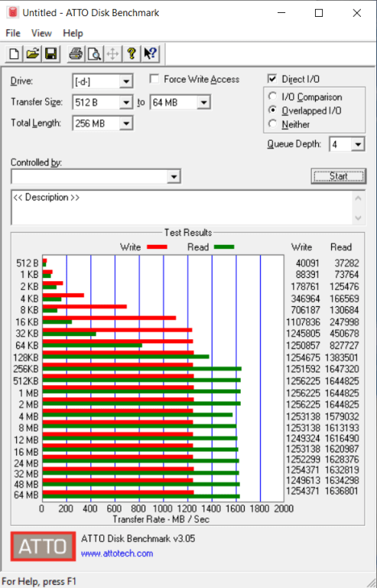
Task: Enable Force Write Access checkbox
Action: pos(154,79)
